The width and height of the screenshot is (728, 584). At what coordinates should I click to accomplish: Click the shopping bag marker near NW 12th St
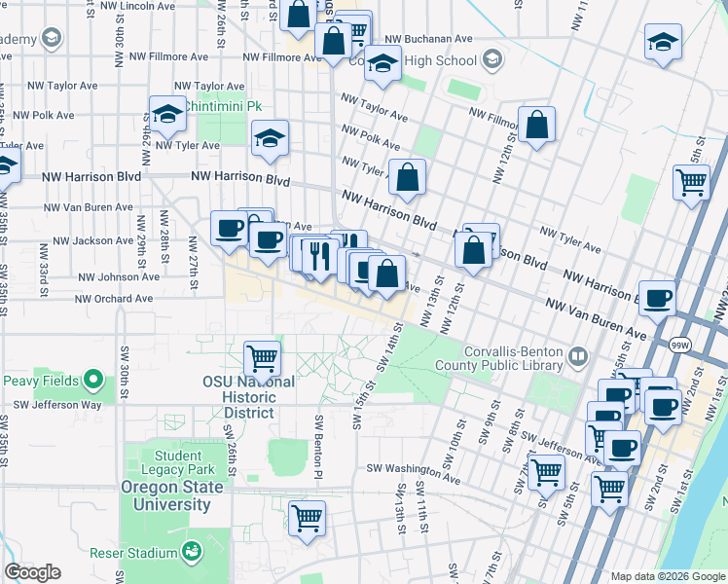pos(536,125)
